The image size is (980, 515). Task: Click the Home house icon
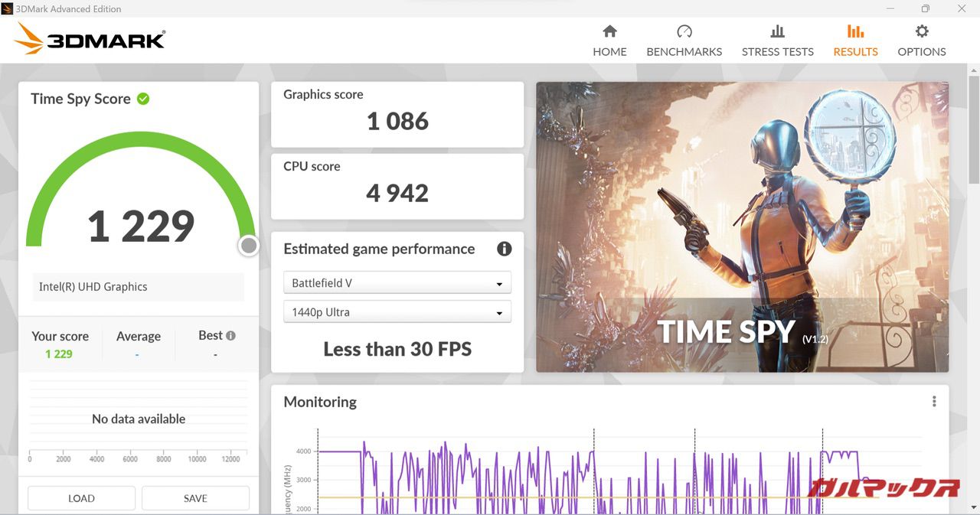pos(609,31)
